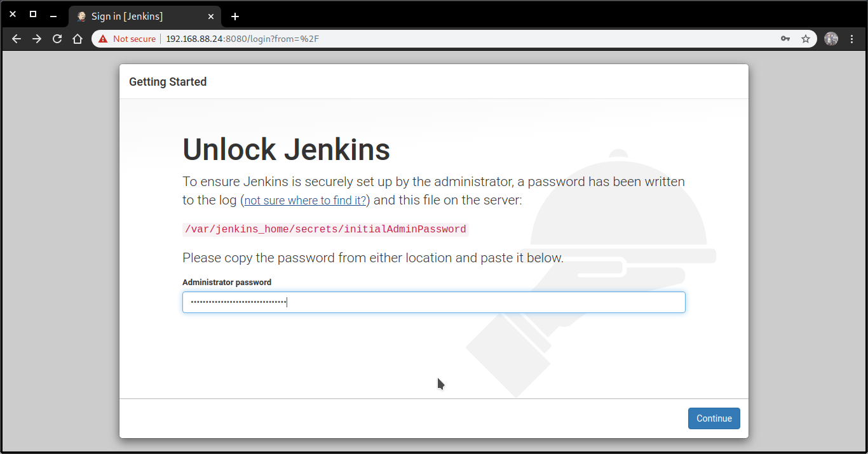Close the browser window
Image resolution: width=868 pixels, height=454 pixels.
click(13, 14)
